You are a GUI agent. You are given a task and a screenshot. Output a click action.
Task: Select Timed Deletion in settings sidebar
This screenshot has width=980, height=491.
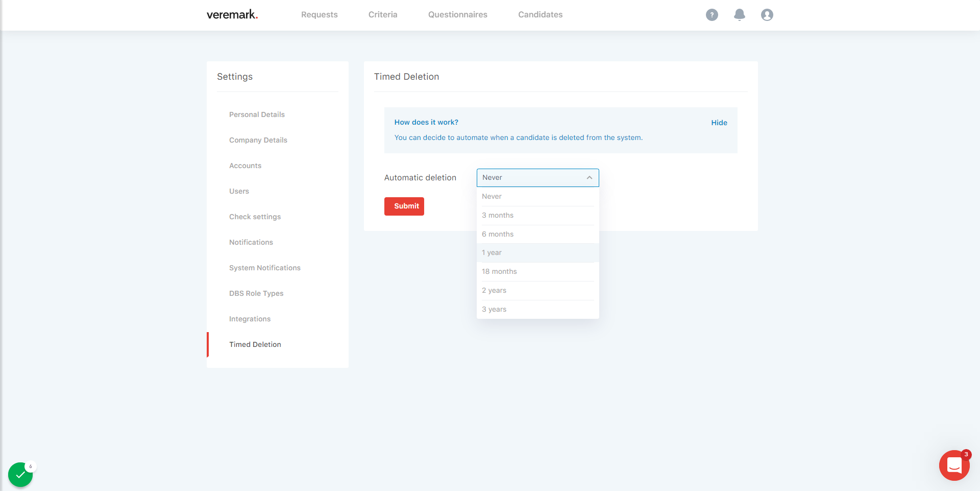255,344
